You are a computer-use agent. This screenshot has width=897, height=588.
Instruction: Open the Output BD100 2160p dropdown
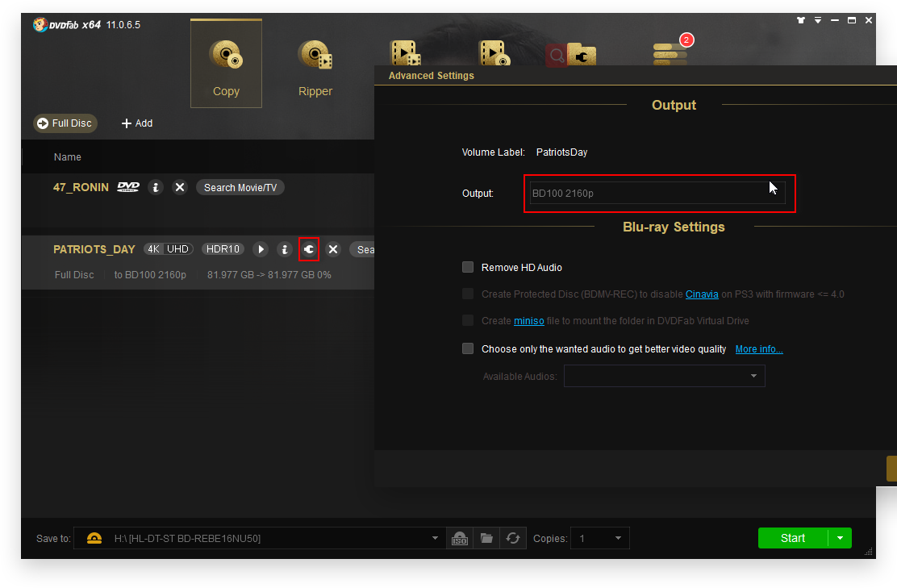point(658,194)
